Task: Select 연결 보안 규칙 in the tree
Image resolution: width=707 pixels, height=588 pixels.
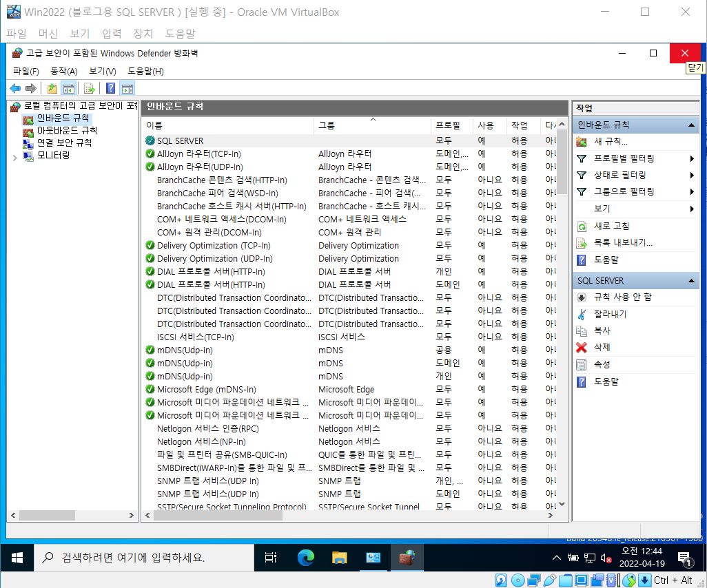Action: click(64, 143)
